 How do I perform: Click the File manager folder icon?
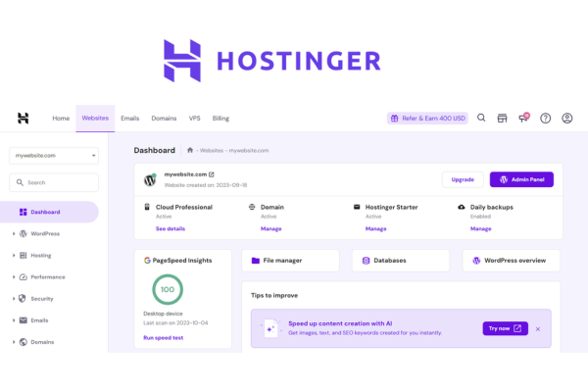pos(256,261)
